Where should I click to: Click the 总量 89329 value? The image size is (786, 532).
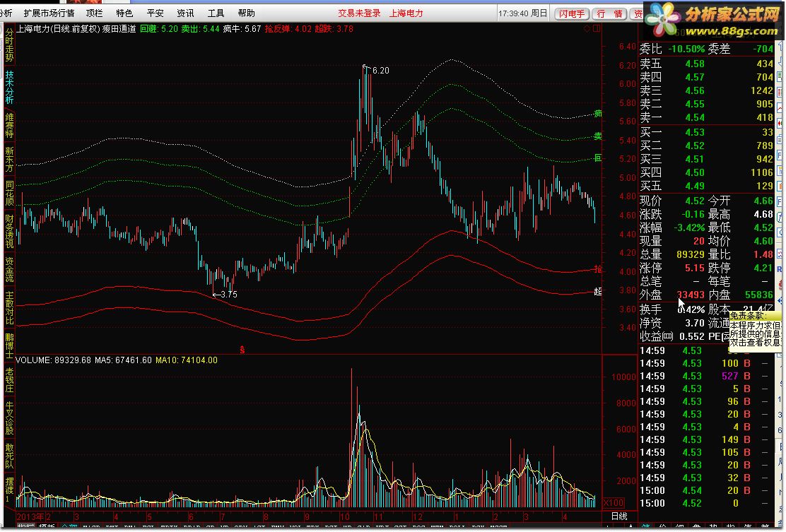[691, 254]
